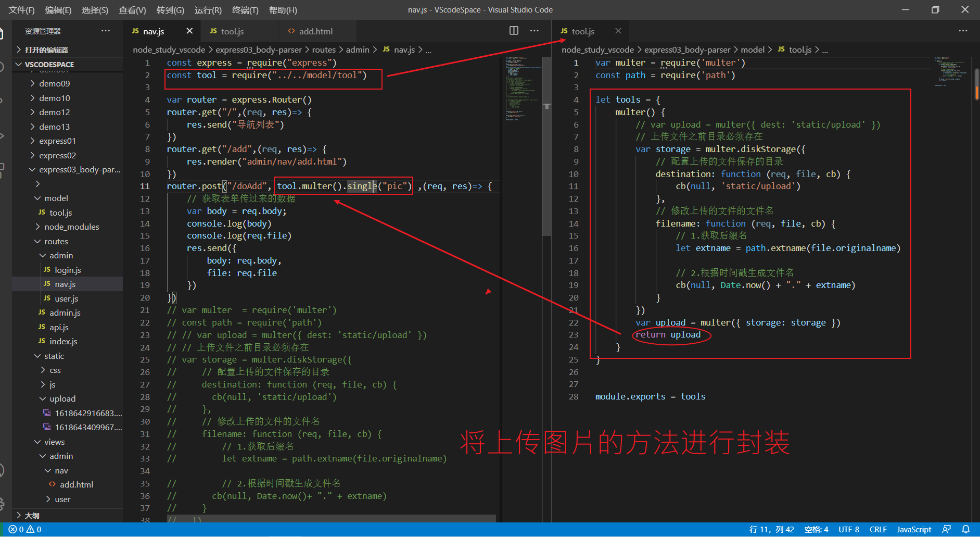Open notifications bell in status bar
Image resolution: width=980 pixels, height=537 pixels.
966,529
